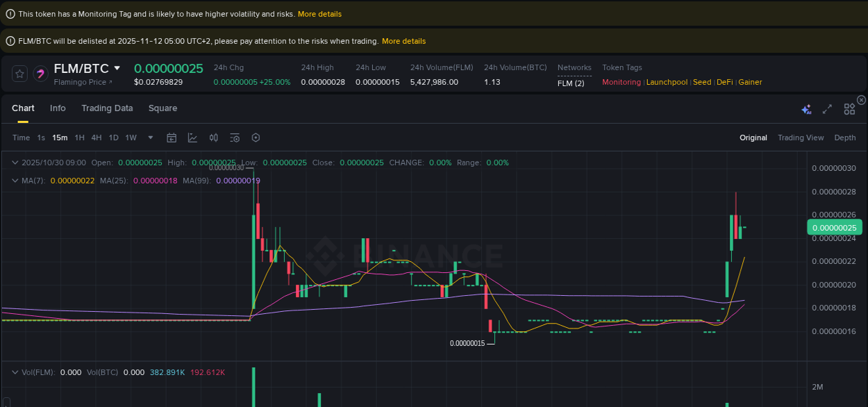Open the indicator settings icon

pos(235,138)
